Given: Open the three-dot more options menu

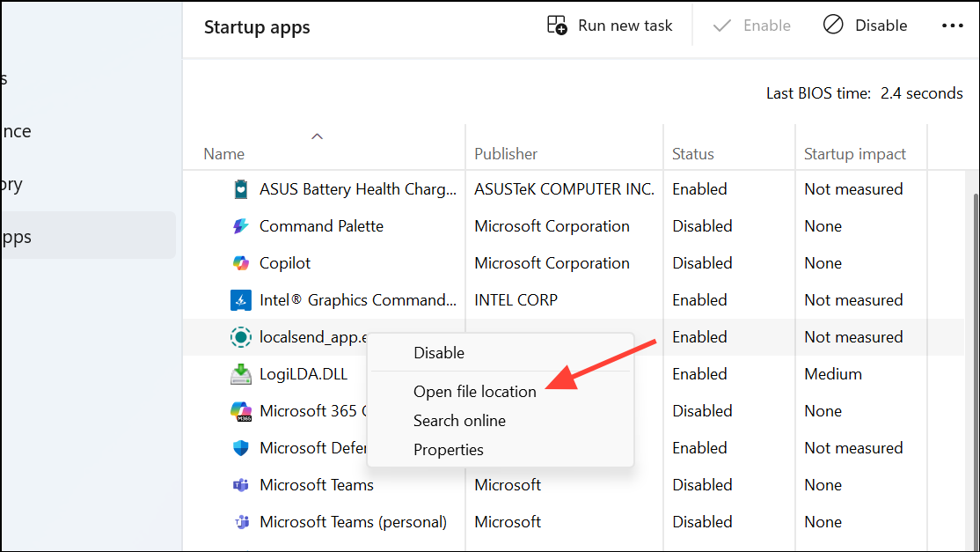Looking at the screenshot, I should pos(953,25).
